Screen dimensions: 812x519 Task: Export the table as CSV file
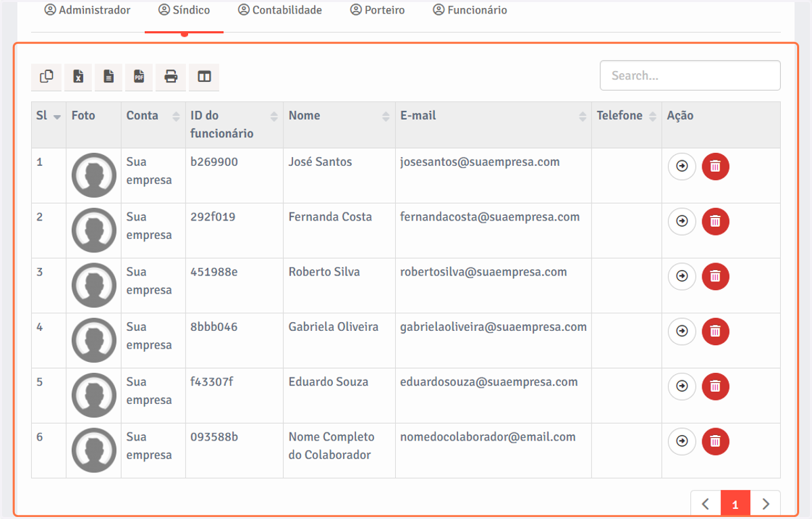108,77
